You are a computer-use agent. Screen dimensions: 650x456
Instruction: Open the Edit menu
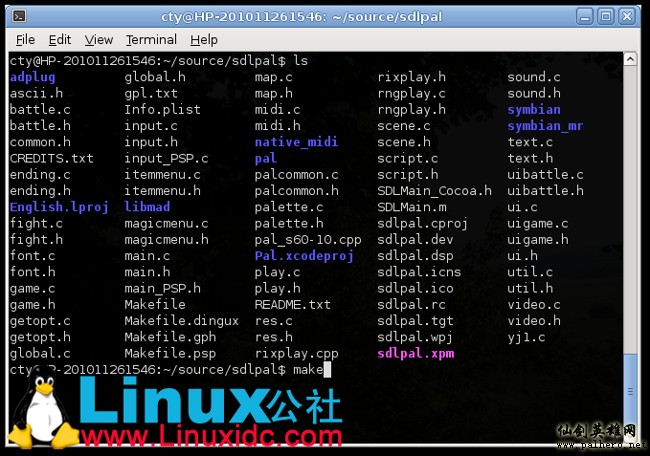[x=59, y=39]
